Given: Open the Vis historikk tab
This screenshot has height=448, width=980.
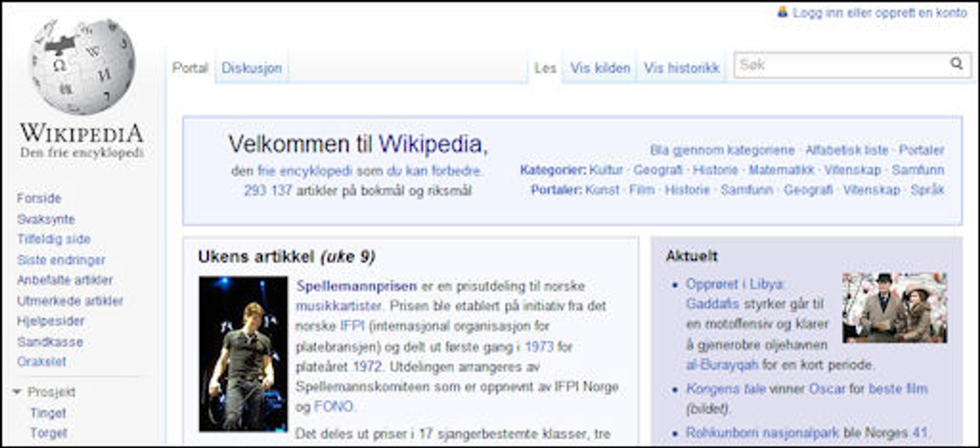Looking at the screenshot, I should click(682, 68).
